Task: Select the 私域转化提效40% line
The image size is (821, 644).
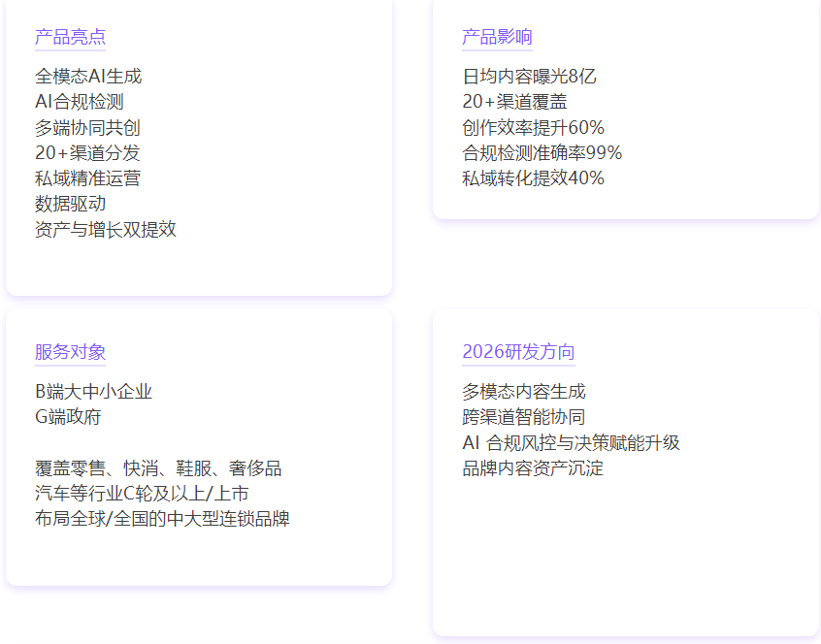Action: 533,178
